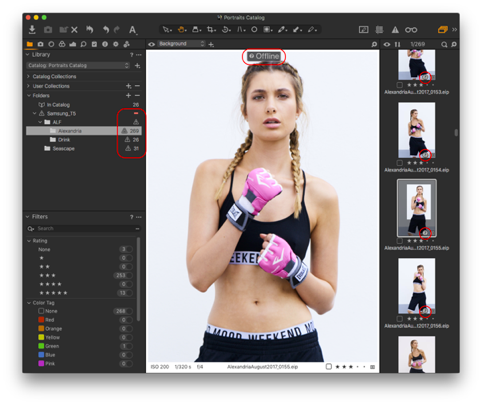Toggle the Exposure warning triangle icon
Image resolution: width=482 pixels, height=405 pixels.
[x=395, y=30]
